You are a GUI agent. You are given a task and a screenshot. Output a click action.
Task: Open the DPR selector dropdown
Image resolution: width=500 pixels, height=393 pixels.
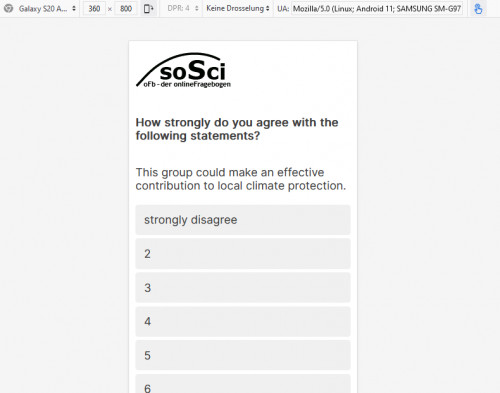click(183, 9)
